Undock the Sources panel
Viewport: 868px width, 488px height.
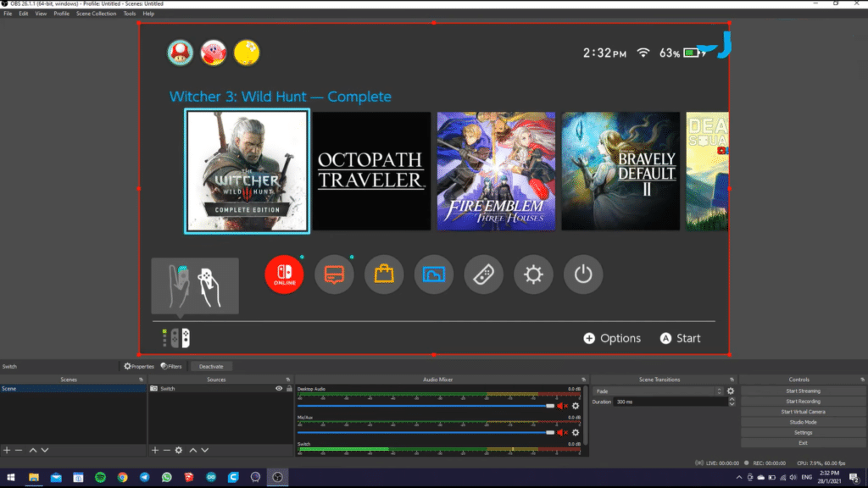point(288,380)
